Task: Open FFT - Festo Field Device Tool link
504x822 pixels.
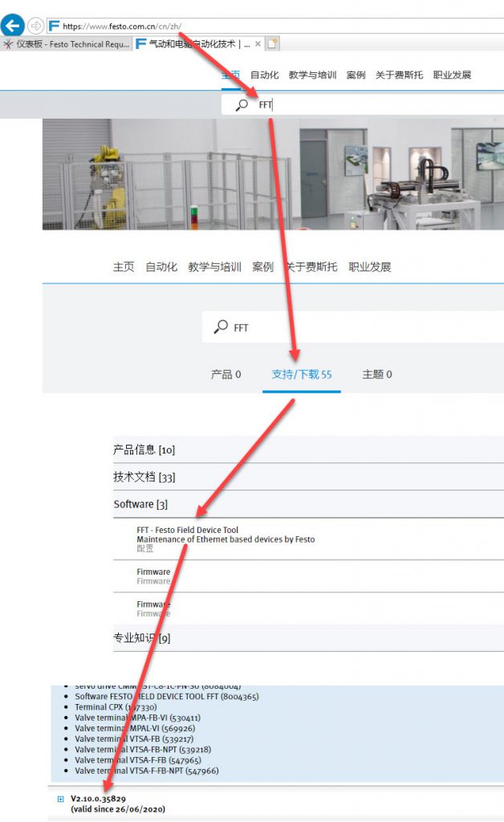Action: tap(188, 530)
